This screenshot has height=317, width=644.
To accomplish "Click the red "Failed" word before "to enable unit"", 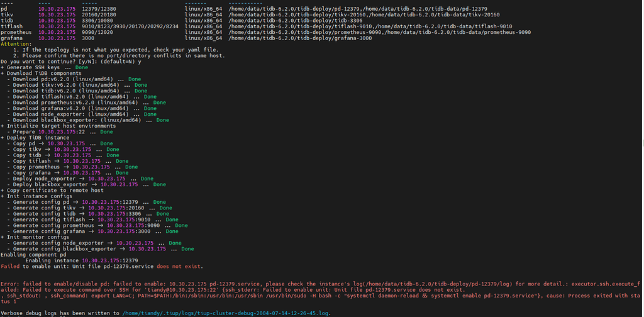I will [x=10, y=267].
